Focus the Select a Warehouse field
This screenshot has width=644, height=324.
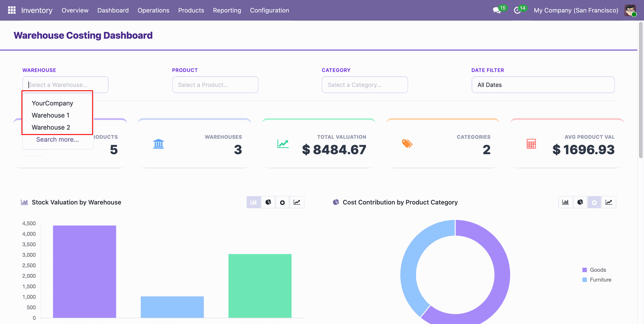point(65,85)
